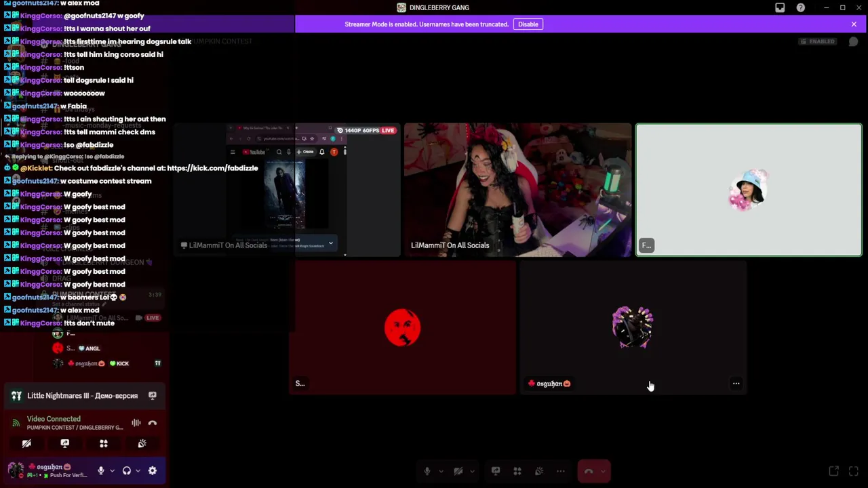Screen dimensions: 868x488
Task: Click the Little Nightmares III game activity label
Action: (82, 396)
